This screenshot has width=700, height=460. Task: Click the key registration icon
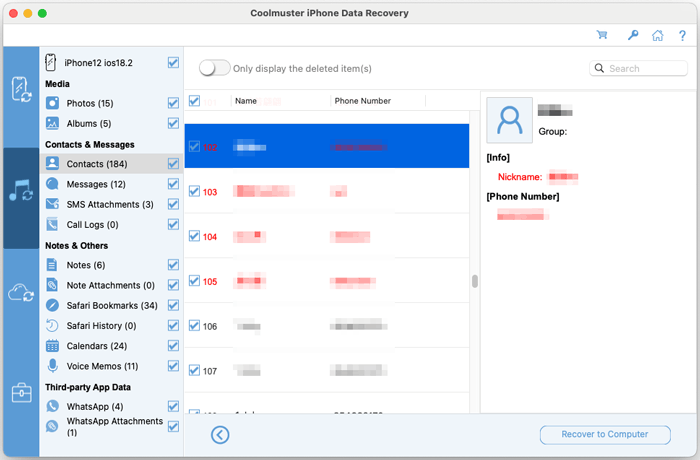coord(633,35)
